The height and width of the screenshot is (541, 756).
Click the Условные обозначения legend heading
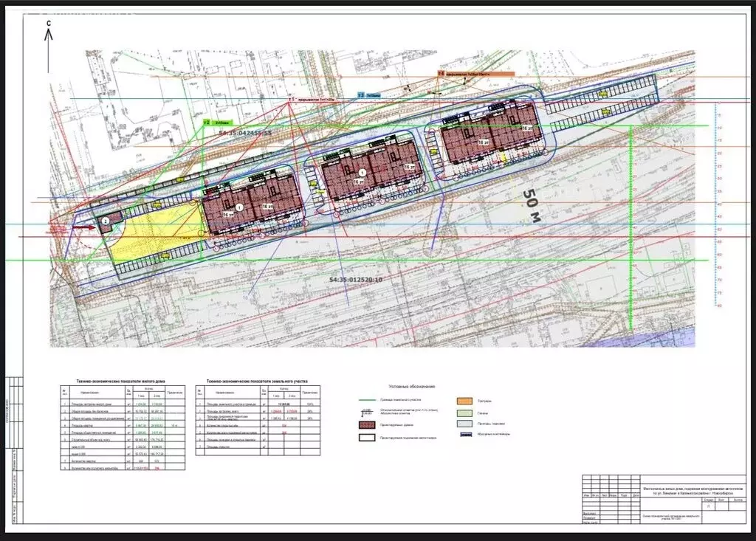[x=412, y=386]
